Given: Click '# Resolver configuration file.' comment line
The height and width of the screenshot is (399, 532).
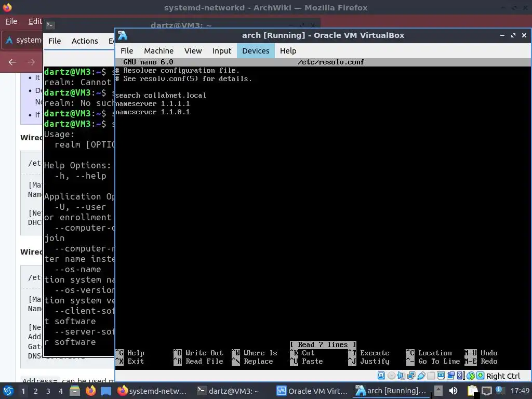Looking at the screenshot, I should point(178,71).
